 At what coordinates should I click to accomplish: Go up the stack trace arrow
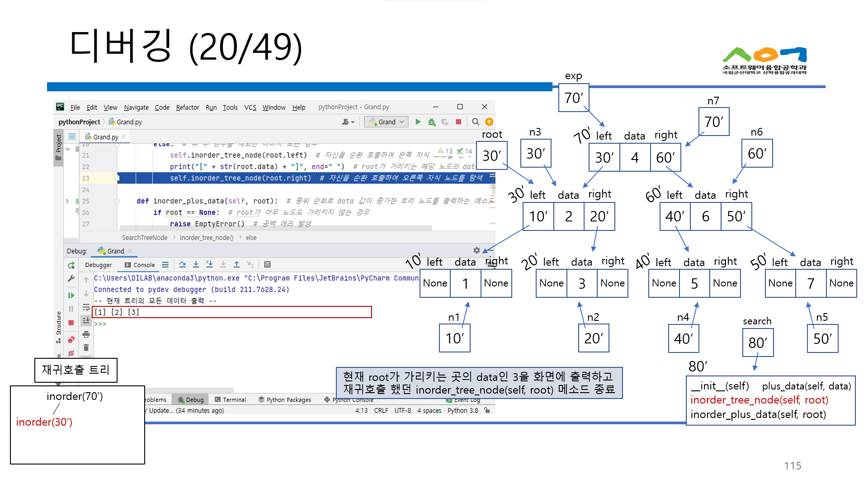(86, 280)
